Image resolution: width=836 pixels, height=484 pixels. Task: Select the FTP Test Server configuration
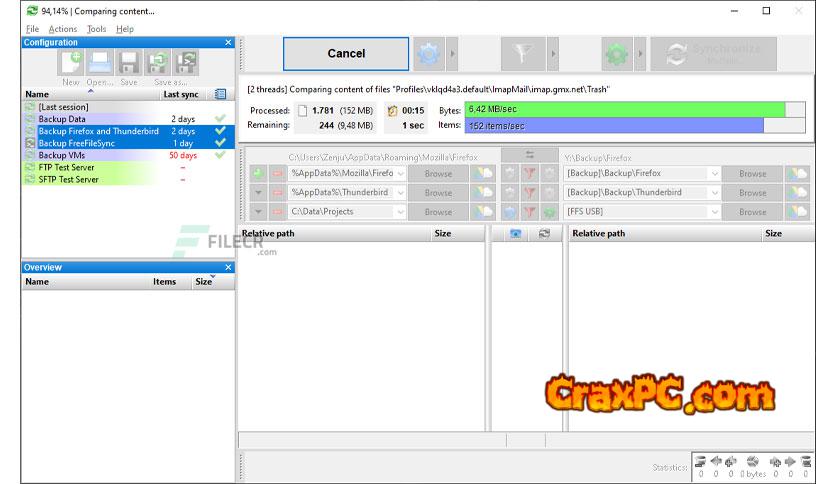point(128,167)
